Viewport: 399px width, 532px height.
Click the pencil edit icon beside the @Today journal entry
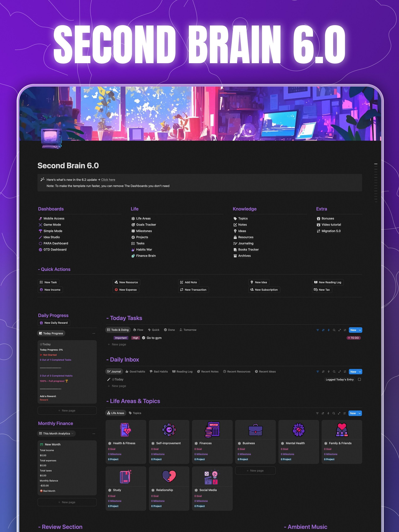[x=109, y=379]
